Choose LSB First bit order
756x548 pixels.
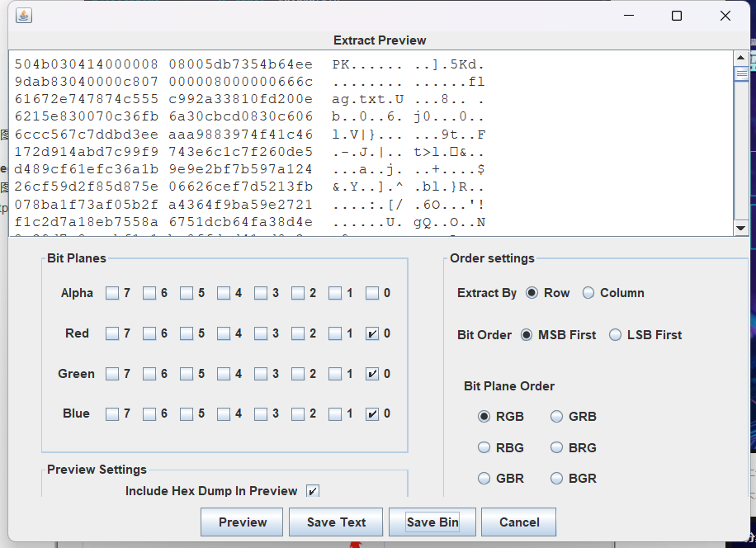coord(615,335)
